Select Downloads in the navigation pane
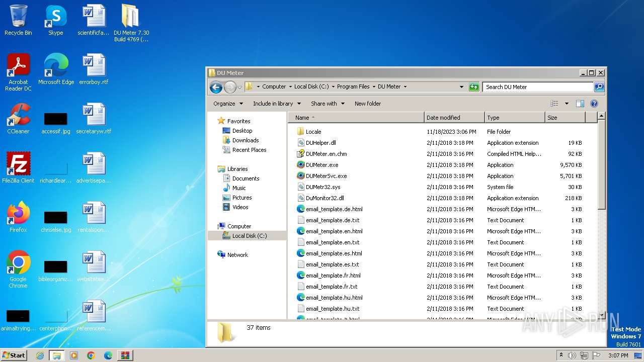Screen dimensions: 644x362 pos(246,140)
